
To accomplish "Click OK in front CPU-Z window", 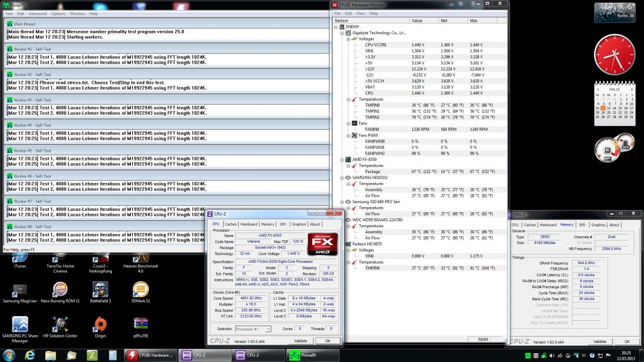I will click(x=328, y=341).
